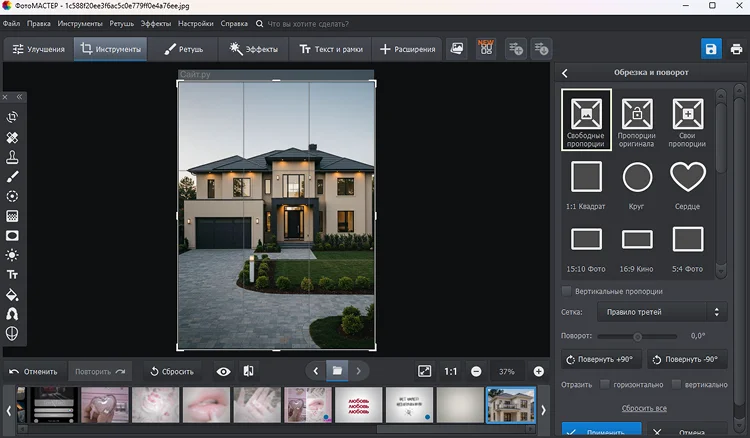Select Свободные пропорции crop preset
The image size is (750, 438).
[586, 120]
